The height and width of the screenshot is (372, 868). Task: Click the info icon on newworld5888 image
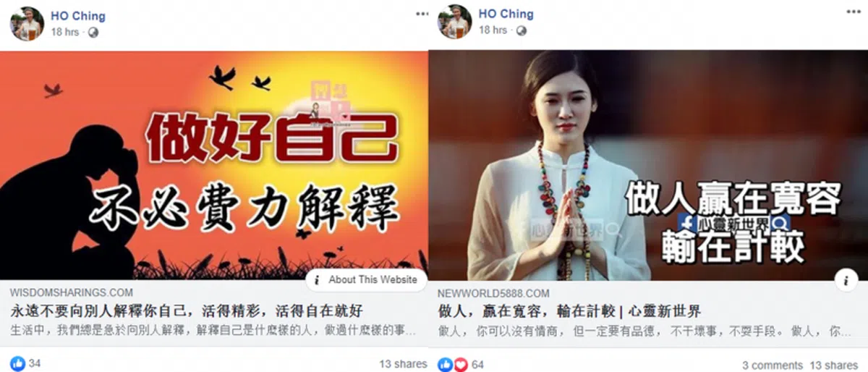(846, 279)
